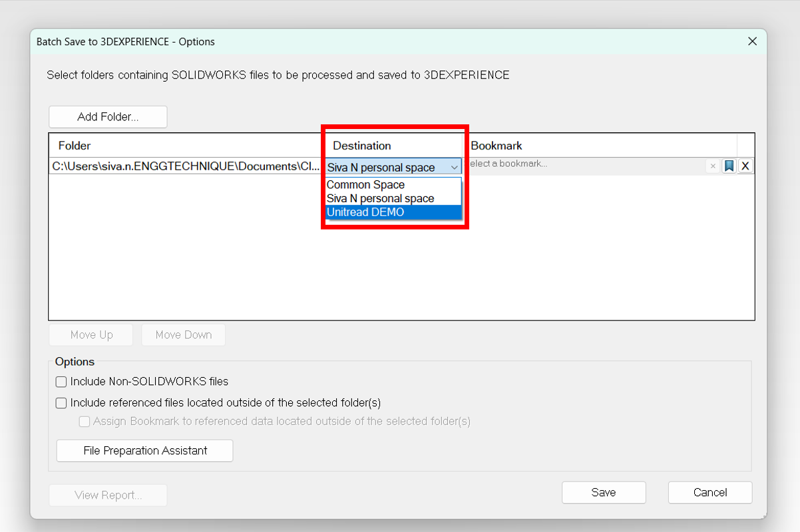Close the Batch Save options dialog
The height and width of the screenshot is (532, 800).
(752, 41)
